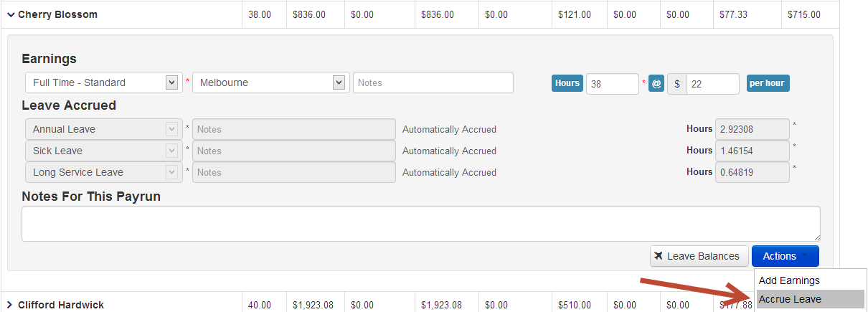Viewport: 868px width, 312px height.
Task: Click the per hour unit badge
Action: click(x=767, y=83)
